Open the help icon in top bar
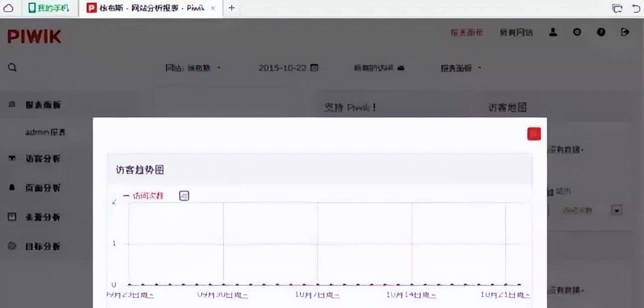Image resolution: width=644 pixels, height=308 pixels. click(601, 32)
